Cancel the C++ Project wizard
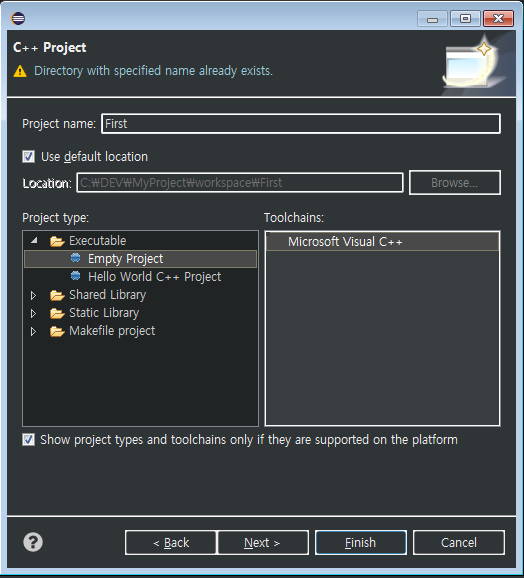This screenshot has width=524, height=578. tap(459, 542)
